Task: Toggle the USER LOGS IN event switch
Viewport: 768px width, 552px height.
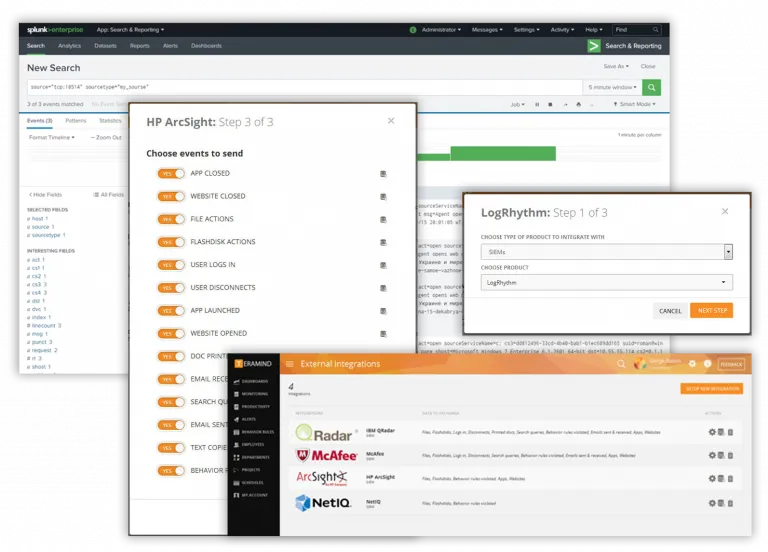Action: tap(171, 265)
